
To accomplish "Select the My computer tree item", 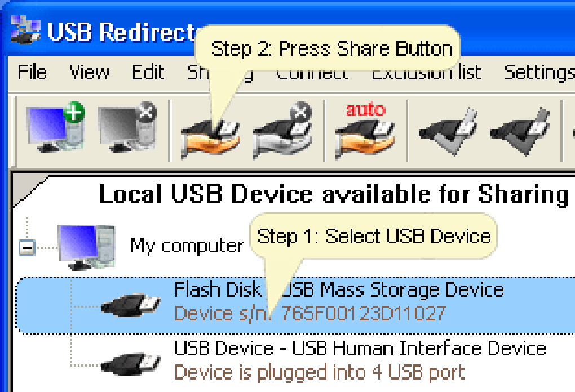I will [x=187, y=246].
